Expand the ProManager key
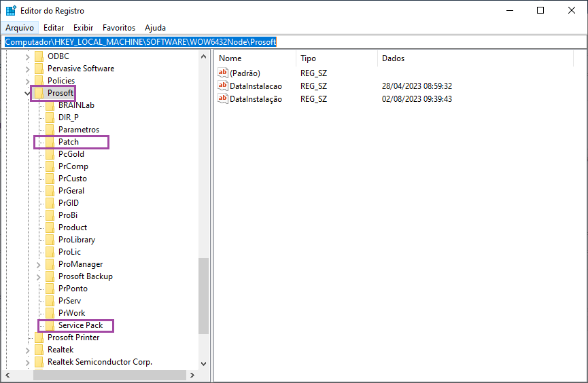This screenshot has width=588, height=383. (x=38, y=265)
